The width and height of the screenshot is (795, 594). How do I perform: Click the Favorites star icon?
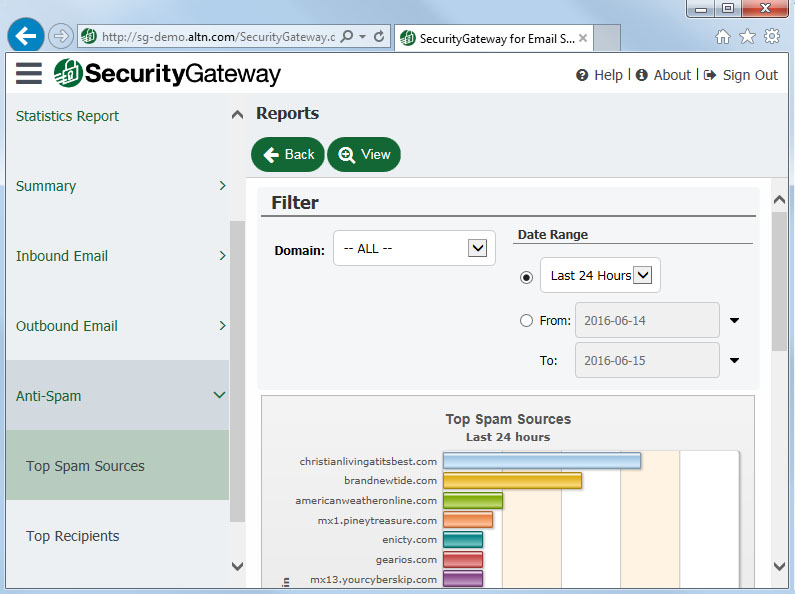point(747,37)
